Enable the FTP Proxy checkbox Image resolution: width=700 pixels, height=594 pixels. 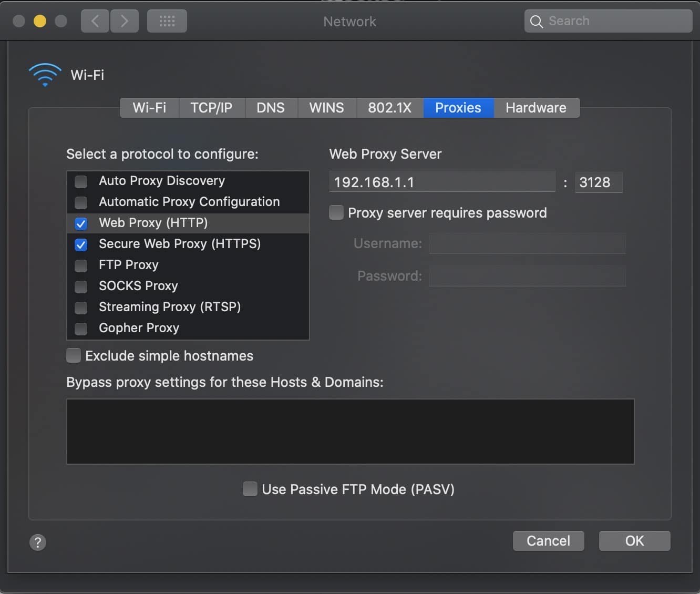tap(81, 265)
